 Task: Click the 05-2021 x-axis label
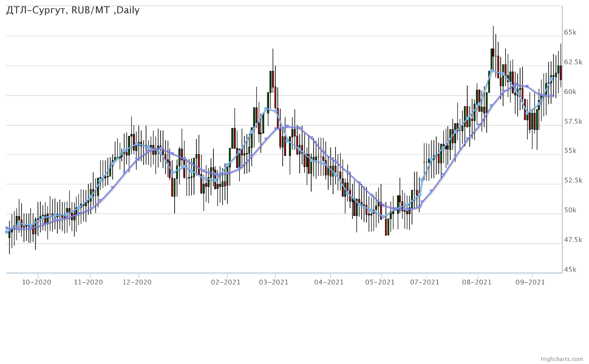point(380,282)
